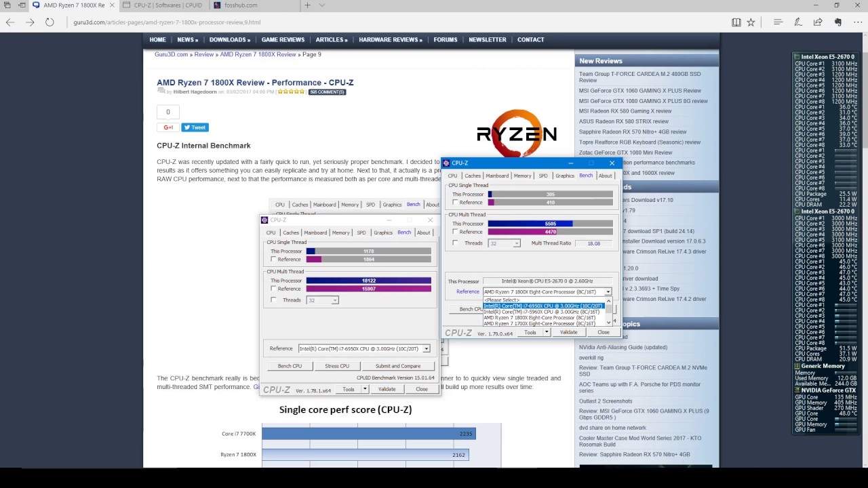Toggle Reference checkbox under CPU Single Thread
Image resolution: width=868 pixels, height=488 pixels.
click(x=455, y=203)
